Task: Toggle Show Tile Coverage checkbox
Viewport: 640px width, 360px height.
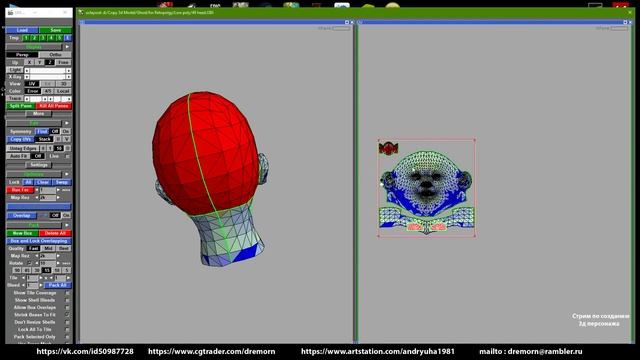Action: click(x=67, y=293)
